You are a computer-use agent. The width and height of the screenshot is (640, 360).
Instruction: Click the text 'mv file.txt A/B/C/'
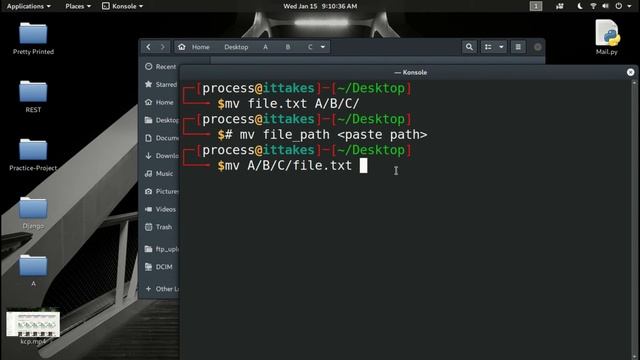[x=292, y=104]
